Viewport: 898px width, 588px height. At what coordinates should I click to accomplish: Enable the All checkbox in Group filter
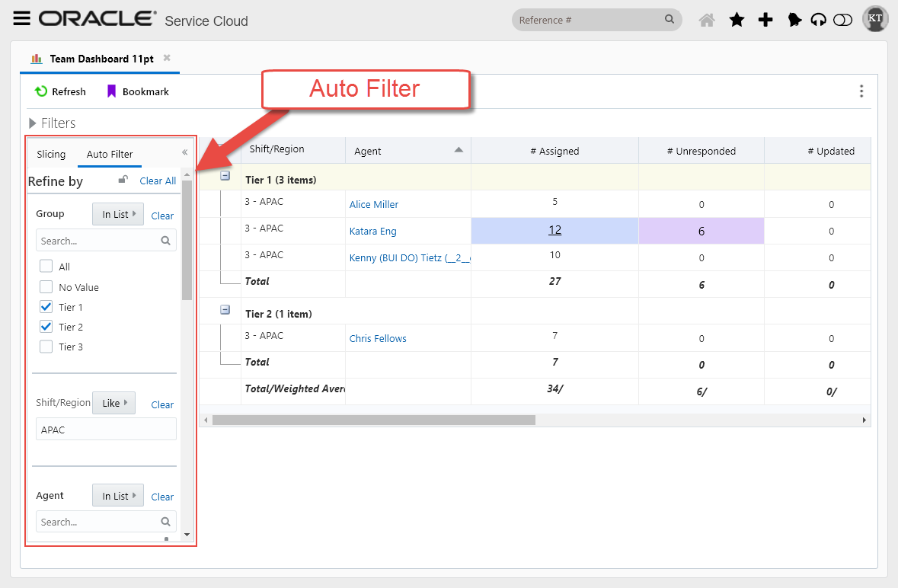45,266
